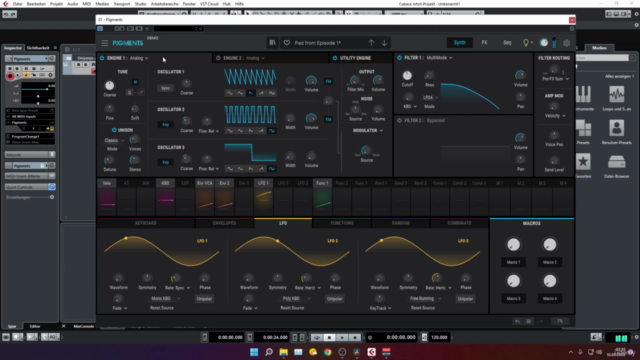Image resolution: width=640 pixels, height=360 pixels.
Task: Open filter mode LP24 dropdown
Action: pos(430,98)
